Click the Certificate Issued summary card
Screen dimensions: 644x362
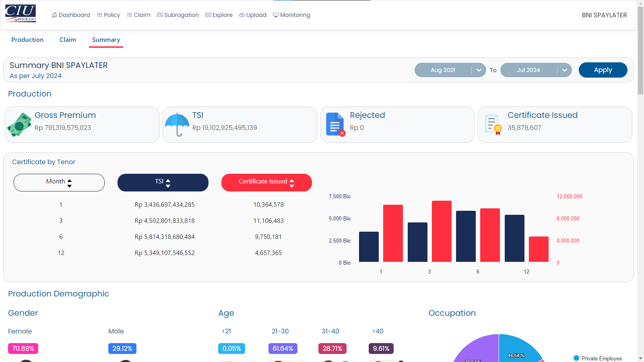[x=555, y=125]
